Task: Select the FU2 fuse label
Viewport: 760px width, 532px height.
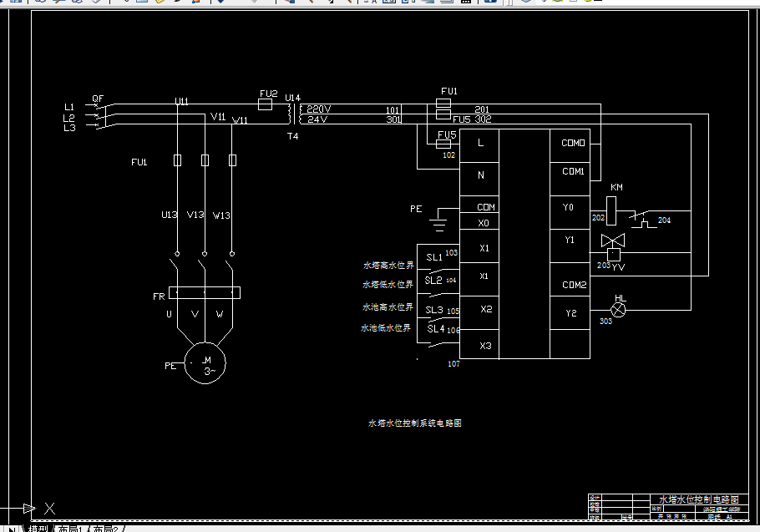Action: 269,94
